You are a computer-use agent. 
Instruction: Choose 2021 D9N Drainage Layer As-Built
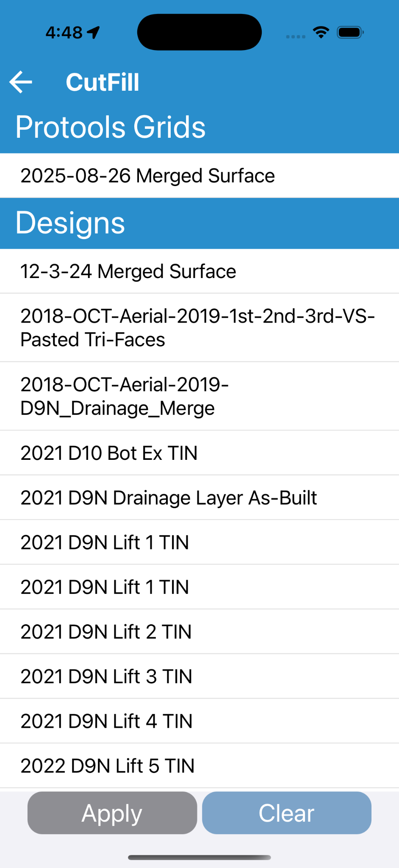199,498
